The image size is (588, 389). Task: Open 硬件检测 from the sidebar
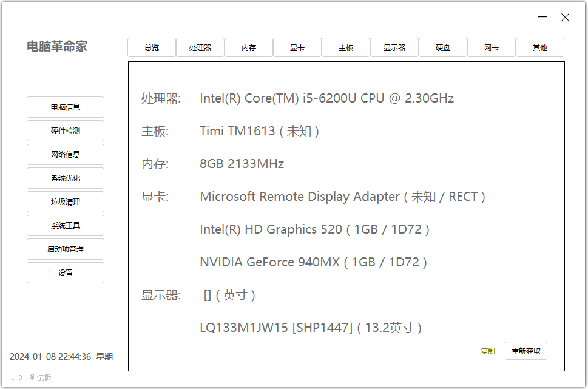pyautogui.click(x=66, y=131)
